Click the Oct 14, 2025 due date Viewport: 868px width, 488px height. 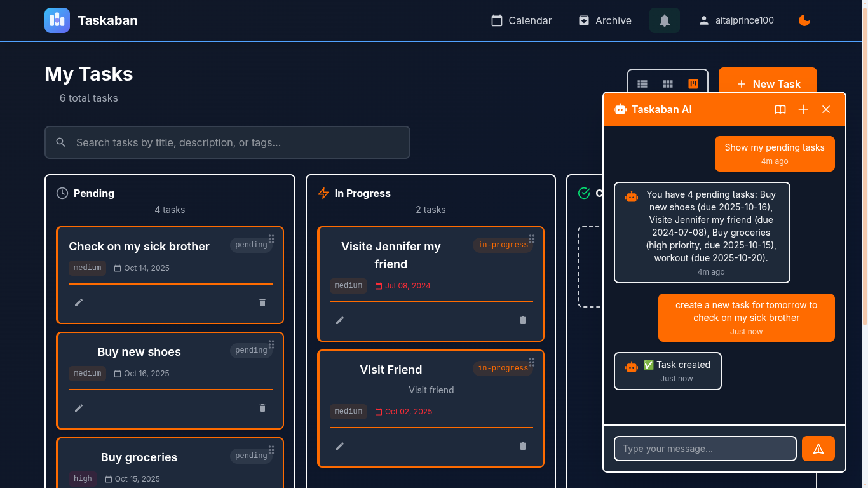[142, 268]
